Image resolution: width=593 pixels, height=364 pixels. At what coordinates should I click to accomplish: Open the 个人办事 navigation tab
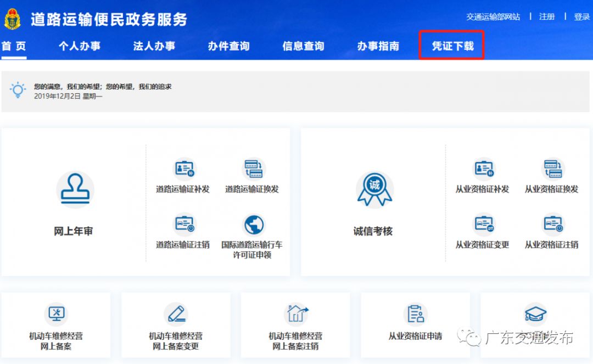point(80,46)
